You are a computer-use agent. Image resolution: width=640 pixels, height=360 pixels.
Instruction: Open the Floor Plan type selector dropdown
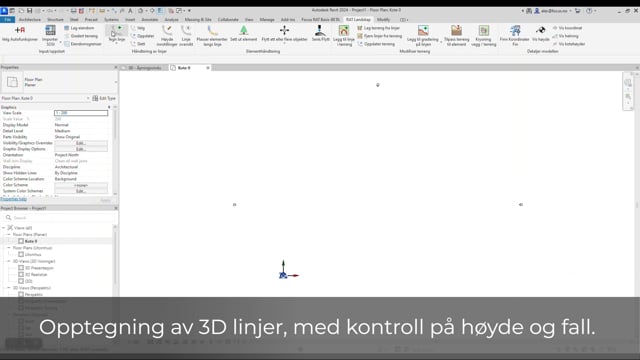(x=116, y=82)
